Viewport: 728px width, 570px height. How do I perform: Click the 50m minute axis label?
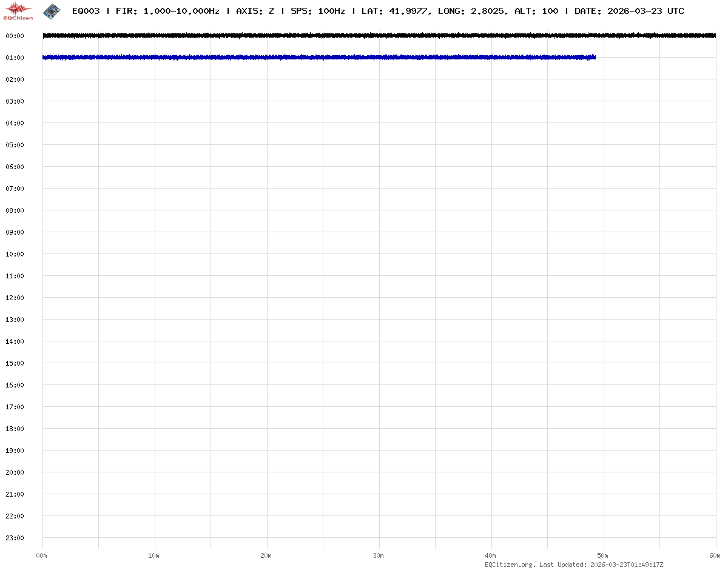[603, 555]
